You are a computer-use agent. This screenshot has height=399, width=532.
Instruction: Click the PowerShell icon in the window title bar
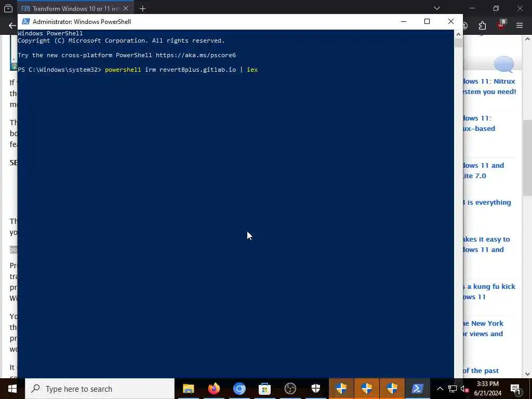pyautogui.click(x=25, y=21)
